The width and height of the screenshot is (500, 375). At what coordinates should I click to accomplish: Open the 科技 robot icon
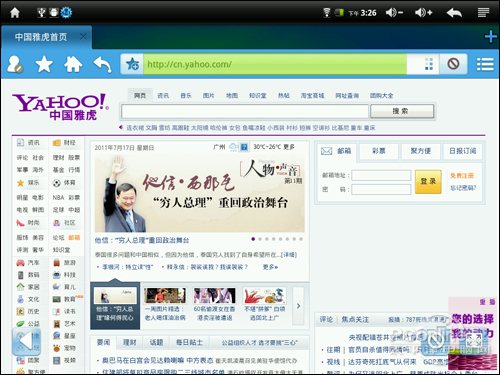click(x=57, y=275)
